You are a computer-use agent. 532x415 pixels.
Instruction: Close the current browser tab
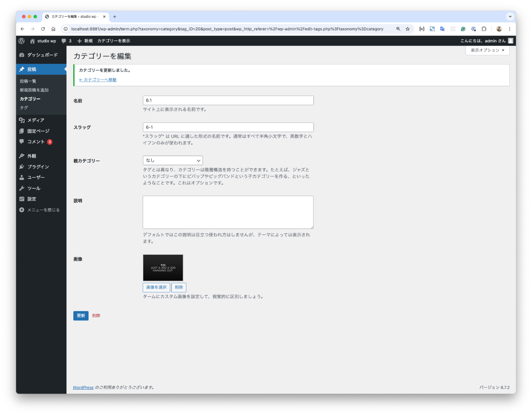click(104, 17)
